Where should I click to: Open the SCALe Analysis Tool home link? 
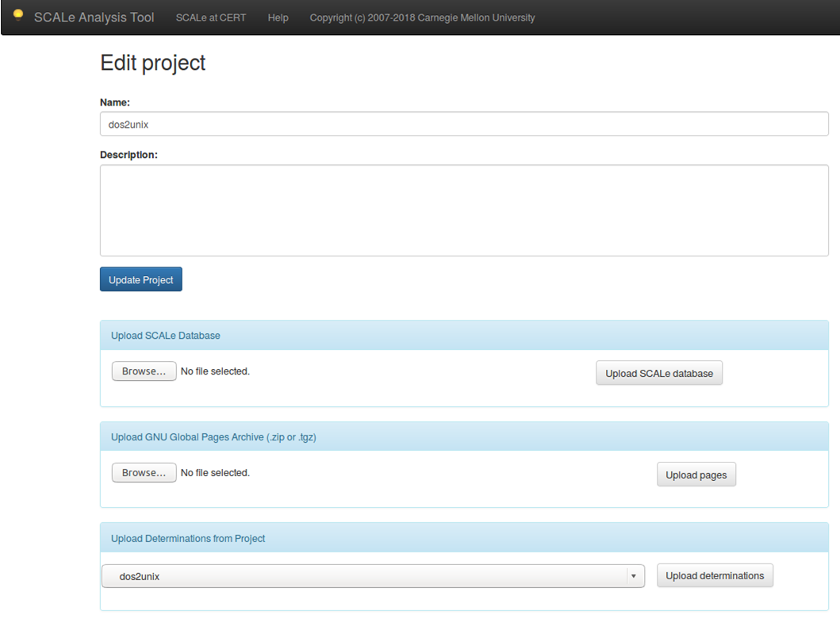[94, 17]
